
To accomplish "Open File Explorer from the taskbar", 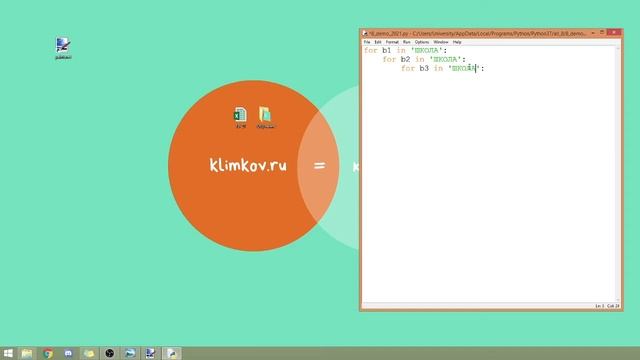I will pos(27,353).
